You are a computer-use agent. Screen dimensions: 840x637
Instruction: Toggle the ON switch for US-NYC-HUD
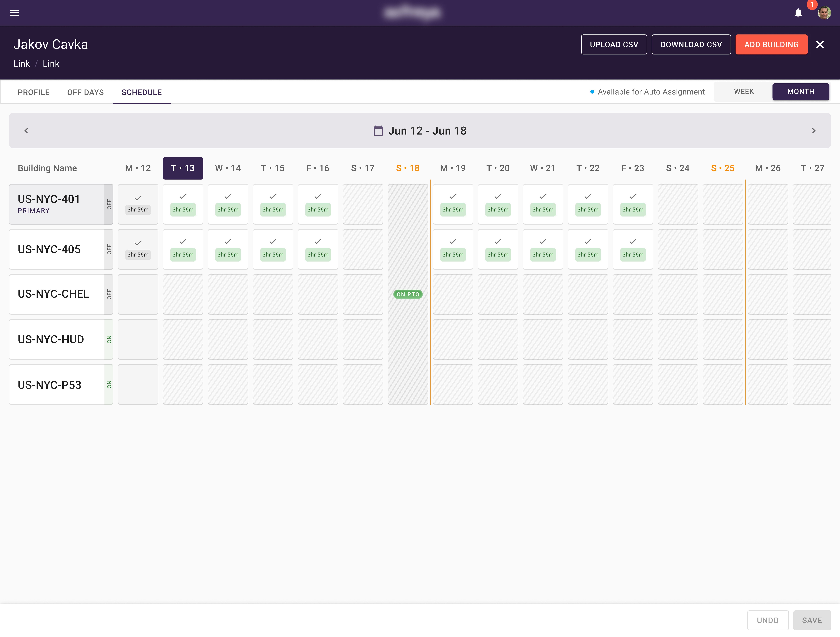pos(109,340)
